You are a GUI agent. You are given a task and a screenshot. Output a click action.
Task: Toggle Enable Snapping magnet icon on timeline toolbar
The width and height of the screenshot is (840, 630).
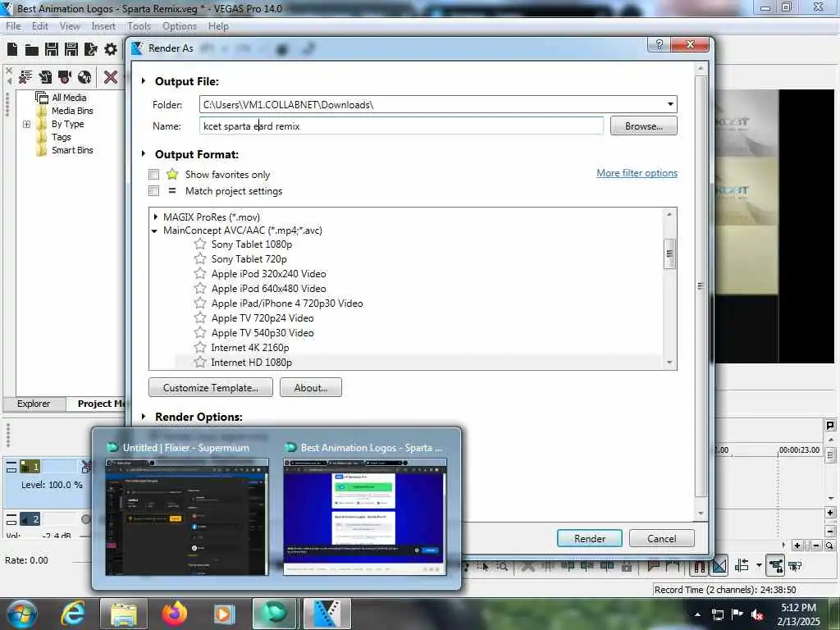pyautogui.click(x=699, y=565)
